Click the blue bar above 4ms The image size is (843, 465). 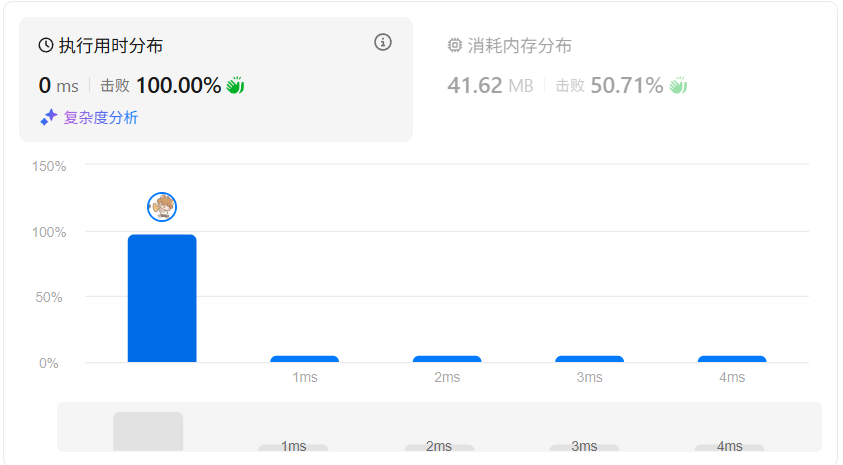click(732, 359)
